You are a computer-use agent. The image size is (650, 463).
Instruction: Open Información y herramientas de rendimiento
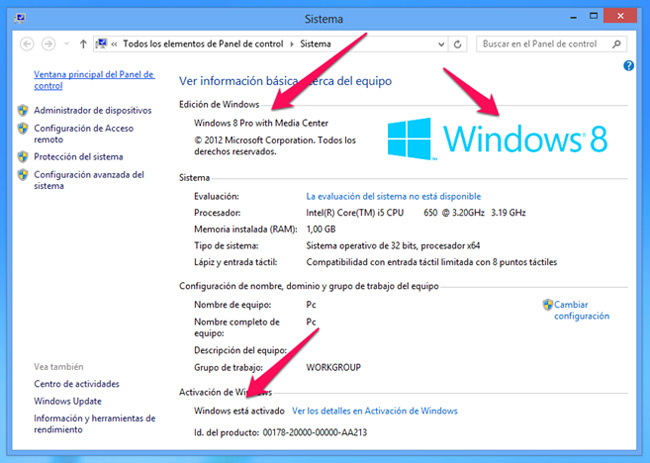pyautogui.click(x=95, y=424)
